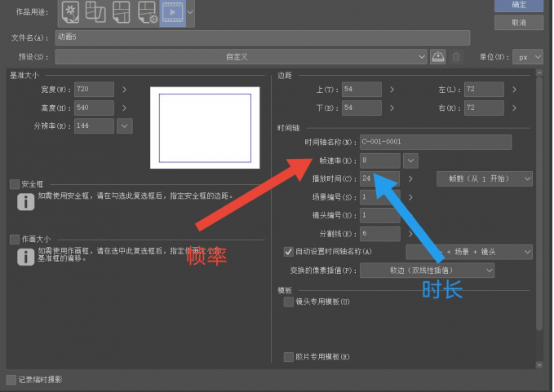The height and width of the screenshot is (392, 554).
Task: Click the 确定 button
Action: coord(519,5)
